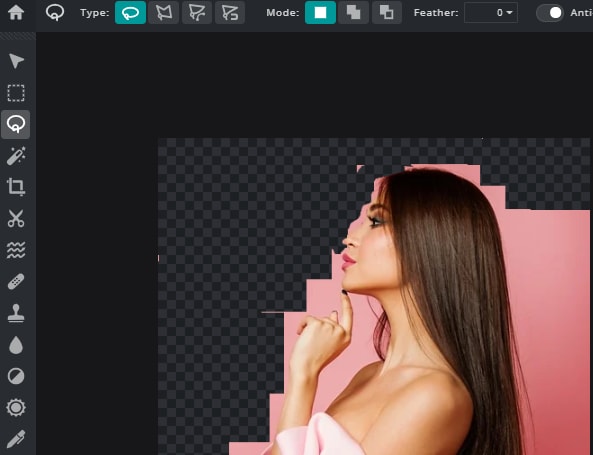
Task: Open the Feather value dropdown
Action: coord(491,13)
